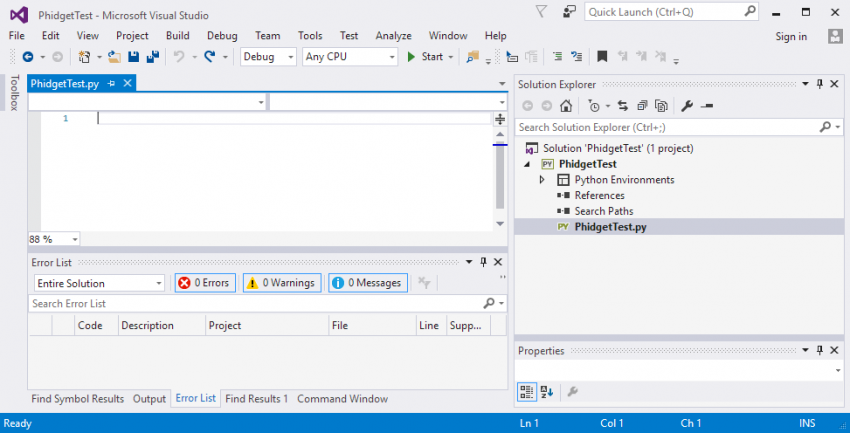
Task: Open the File menu
Action: pyautogui.click(x=17, y=36)
